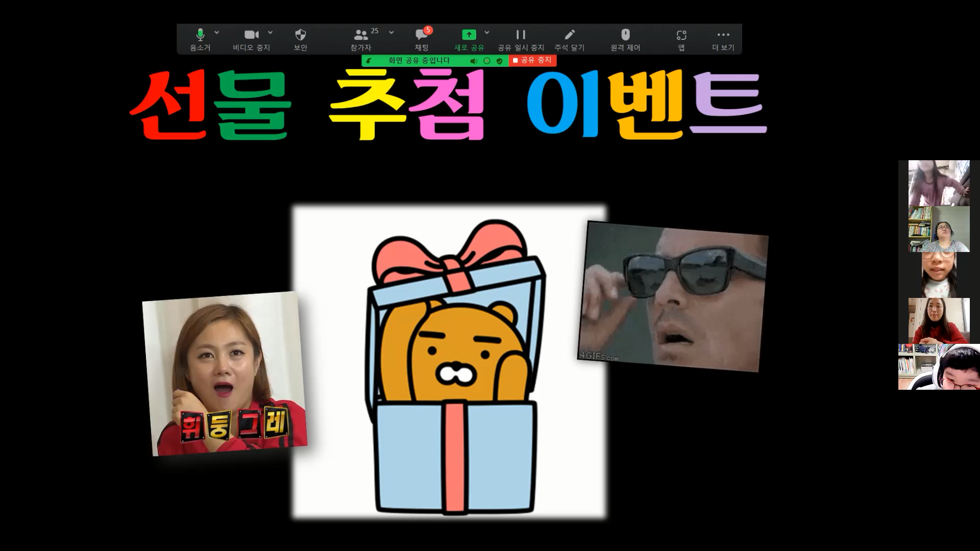Open 더 보기 more menu

tap(723, 39)
